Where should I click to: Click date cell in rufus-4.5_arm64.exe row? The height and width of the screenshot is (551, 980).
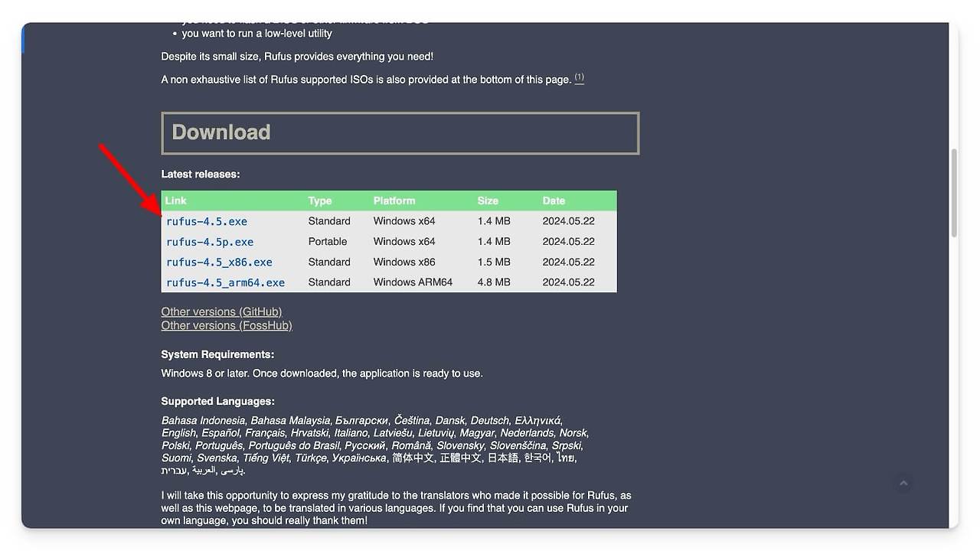point(569,282)
